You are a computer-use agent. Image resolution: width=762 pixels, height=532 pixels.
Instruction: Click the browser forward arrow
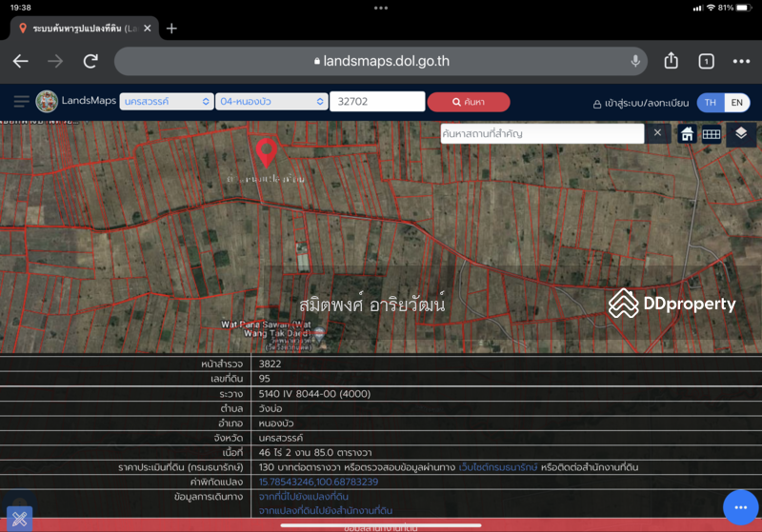(55, 61)
